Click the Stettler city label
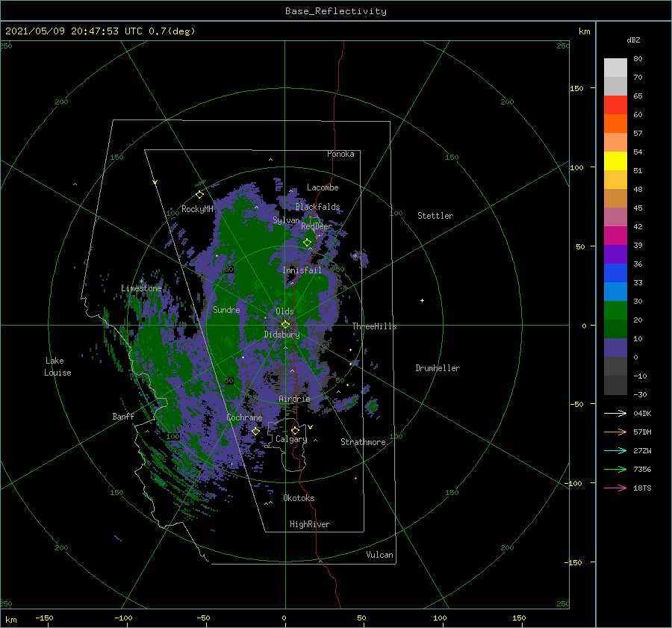 tap(435, 216)
